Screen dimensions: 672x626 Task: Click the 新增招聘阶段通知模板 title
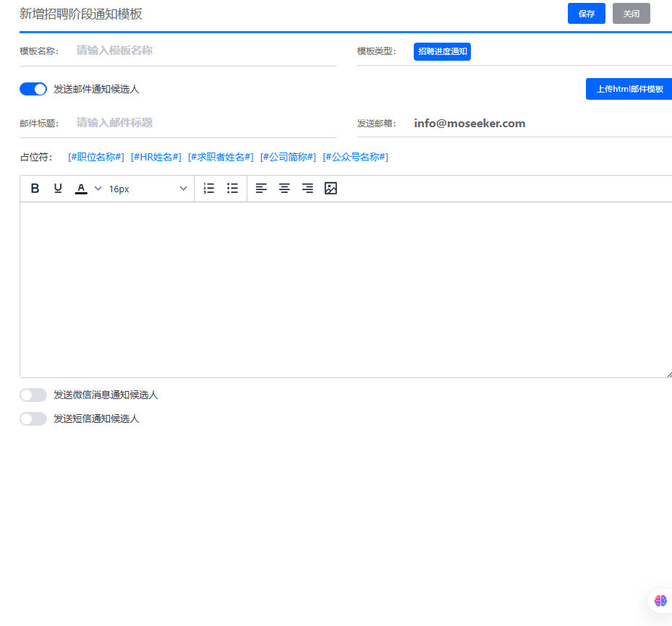point(80,14)
